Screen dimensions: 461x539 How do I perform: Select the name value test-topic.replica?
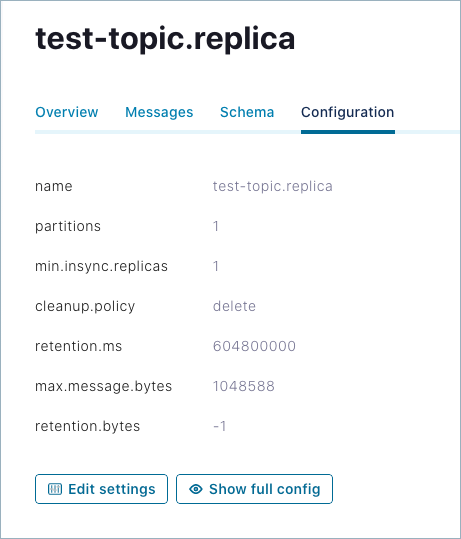273,186
